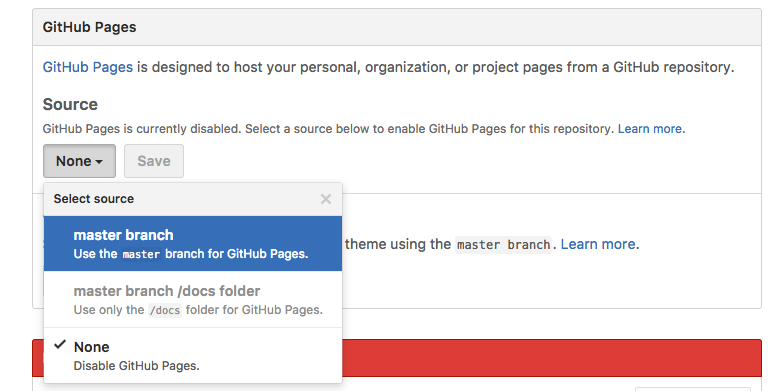
Task: Click the GitHub Pages section heading
Action: [89, 27]
